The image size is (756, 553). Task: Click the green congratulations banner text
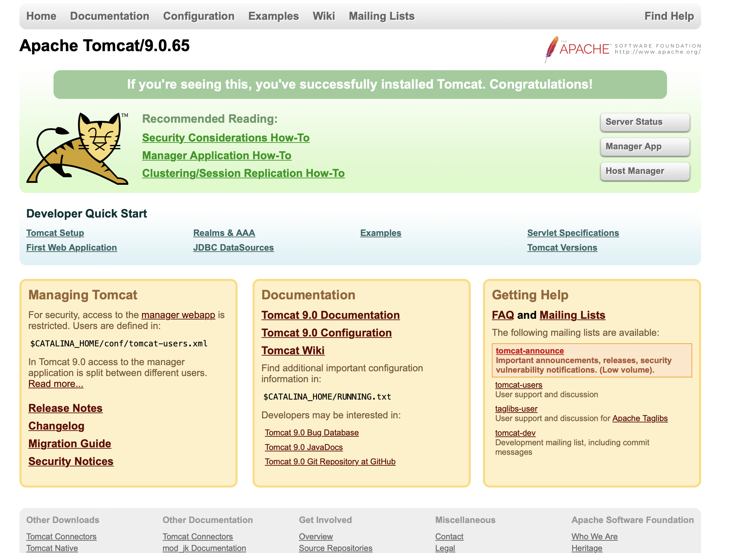[360, 85]
